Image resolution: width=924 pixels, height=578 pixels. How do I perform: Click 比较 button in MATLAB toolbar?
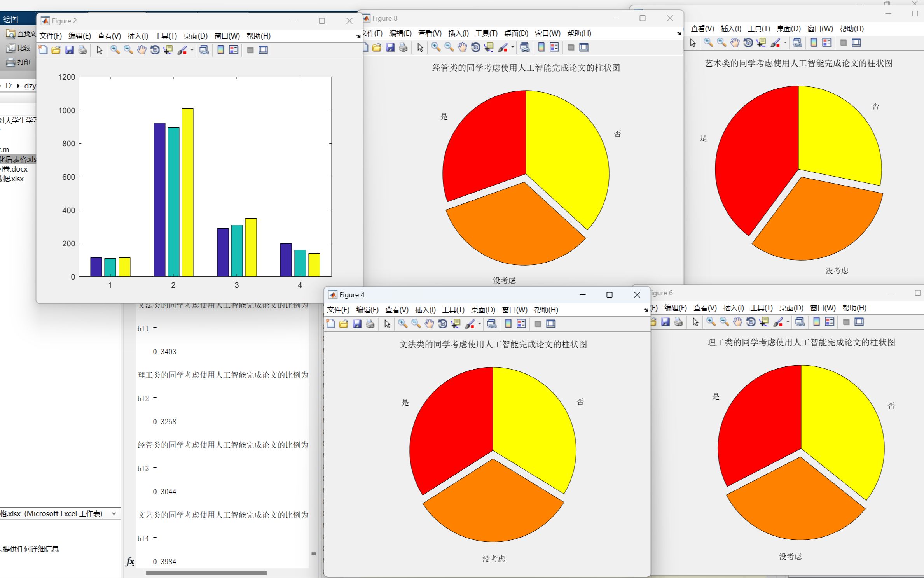(x=19, y=48)
